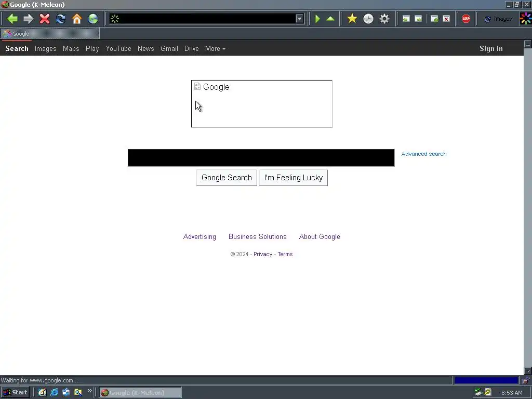The width and height of the screenshot is (532, 399).
Task: Click the globe icon in the navigation toolbar
Action: click(x=93, y=19)
